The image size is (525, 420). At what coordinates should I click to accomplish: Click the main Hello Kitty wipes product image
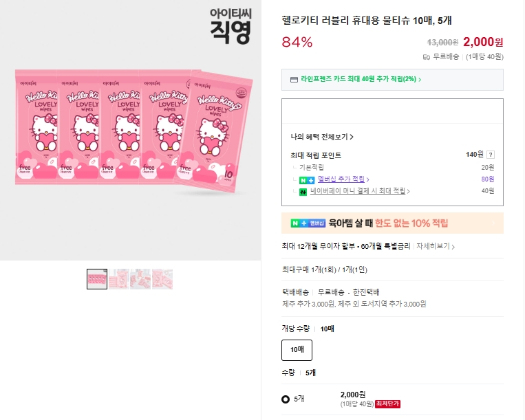tap(131, 131)
